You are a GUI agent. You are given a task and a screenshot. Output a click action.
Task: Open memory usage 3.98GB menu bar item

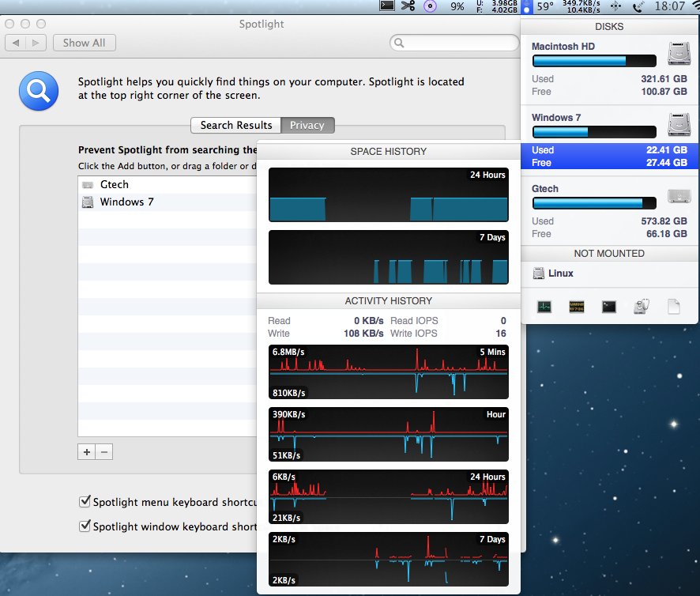[497, 6]
